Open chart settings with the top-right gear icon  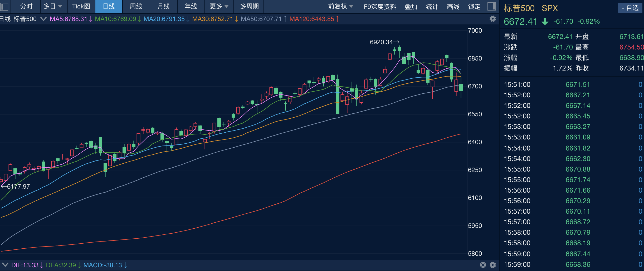492,19
